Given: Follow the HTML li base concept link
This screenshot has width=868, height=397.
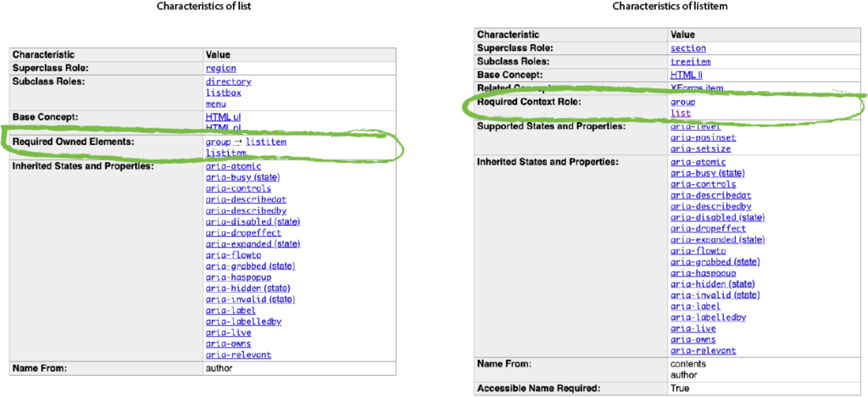Looking at the screenshot, I should pos(687,75).
